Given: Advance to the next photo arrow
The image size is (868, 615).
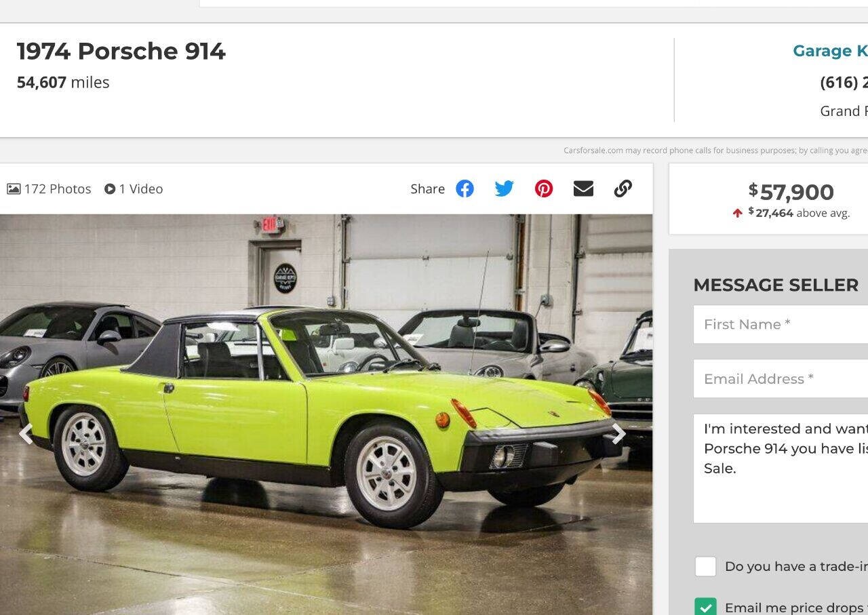Looking at the screenshot, I should click(x=618, y=434).
